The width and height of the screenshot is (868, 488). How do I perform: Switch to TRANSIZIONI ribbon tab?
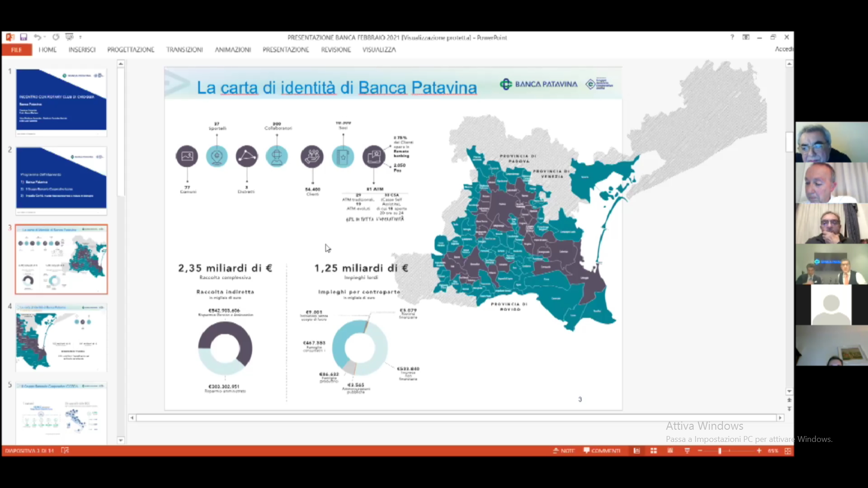(184, 50)
